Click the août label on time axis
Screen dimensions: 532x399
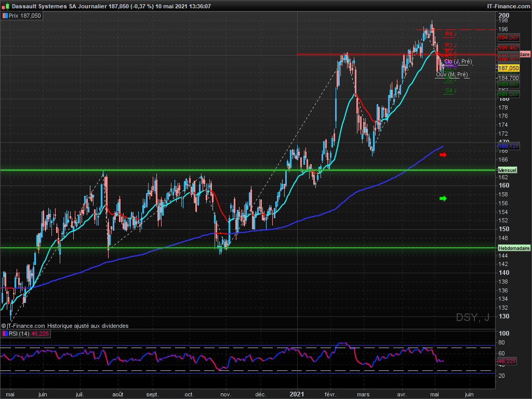pyautogui.click(x=118, y=394)
